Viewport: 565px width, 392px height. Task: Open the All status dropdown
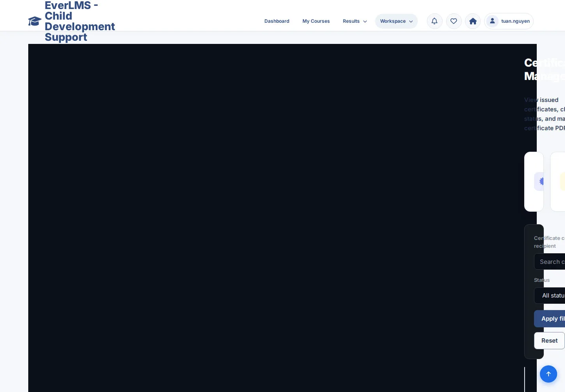point(550,296)
